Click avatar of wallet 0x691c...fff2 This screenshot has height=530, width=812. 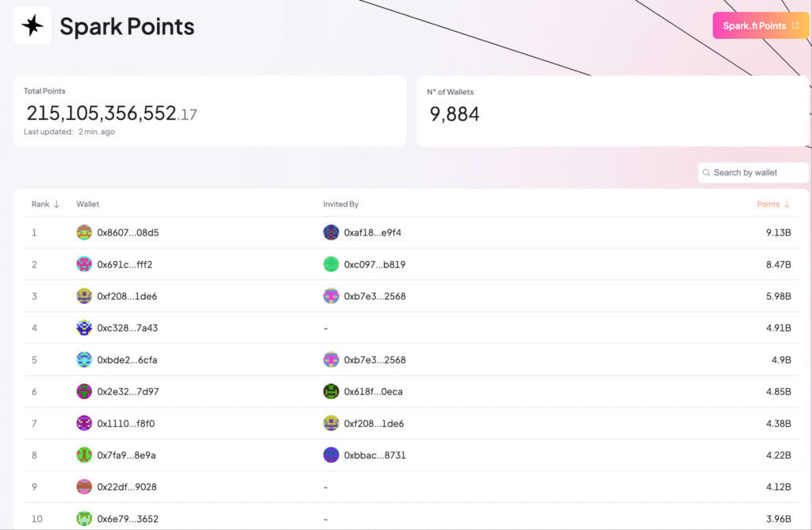tap(84, 264)
